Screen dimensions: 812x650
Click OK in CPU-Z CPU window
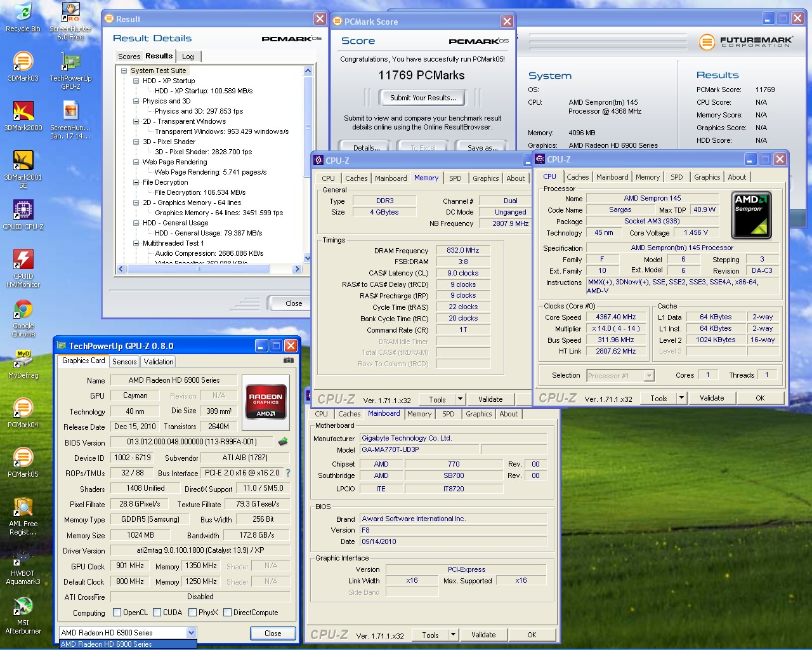(760, 398)
